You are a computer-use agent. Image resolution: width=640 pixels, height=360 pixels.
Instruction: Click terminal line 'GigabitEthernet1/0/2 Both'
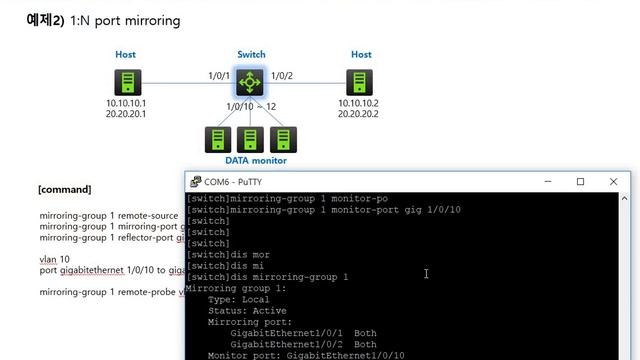tap(303, 344)
